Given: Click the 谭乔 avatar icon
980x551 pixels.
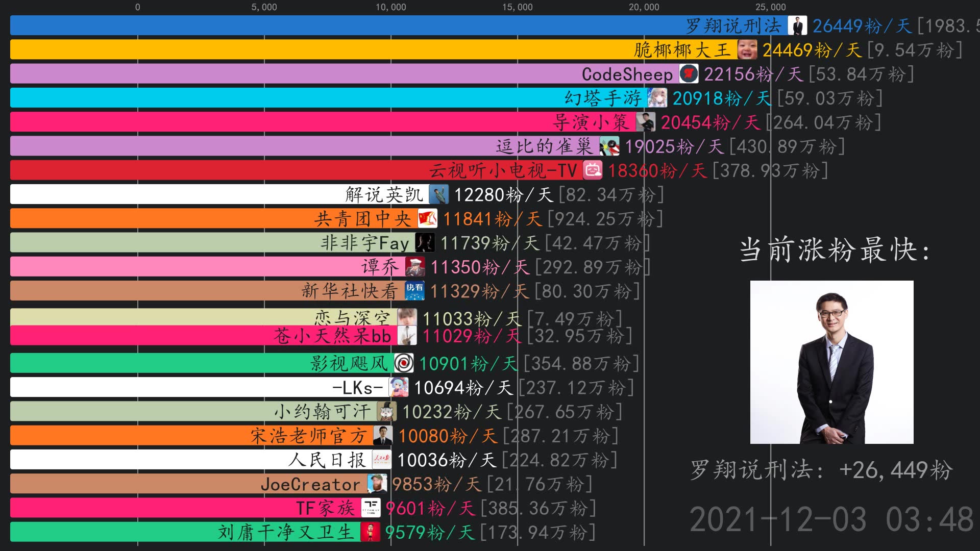Looking at the screenshot, I should click(x=415, y=267).
